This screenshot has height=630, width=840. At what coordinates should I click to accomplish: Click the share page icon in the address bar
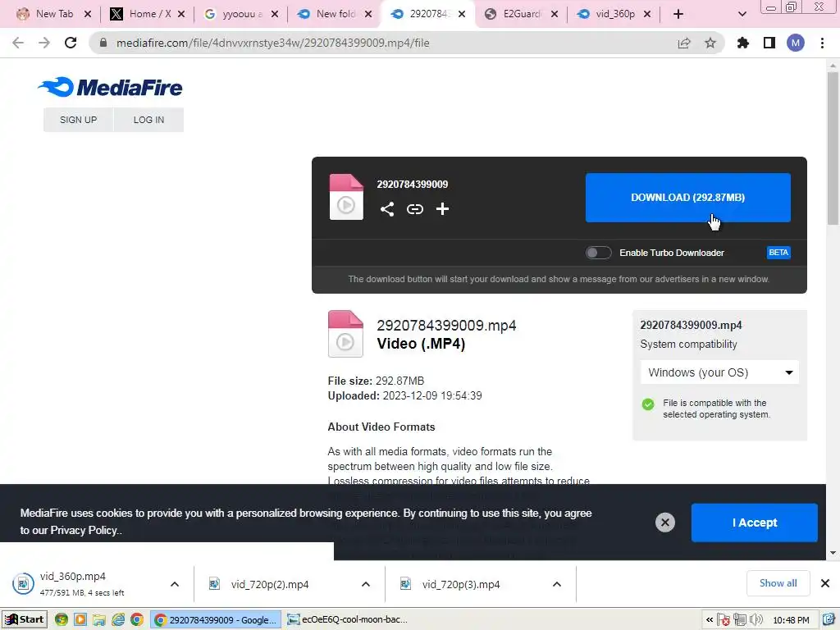click(684, 43)
